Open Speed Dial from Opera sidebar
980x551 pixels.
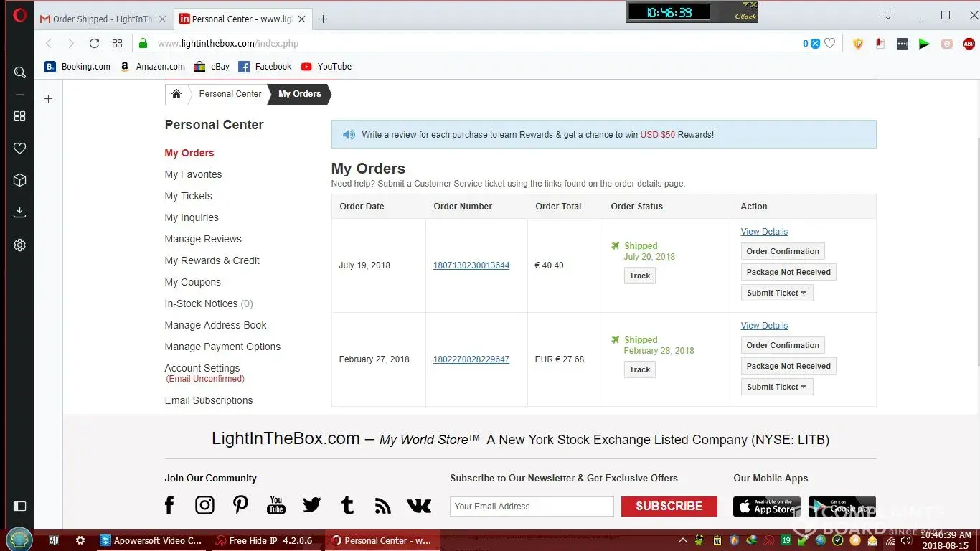(20, 116)
